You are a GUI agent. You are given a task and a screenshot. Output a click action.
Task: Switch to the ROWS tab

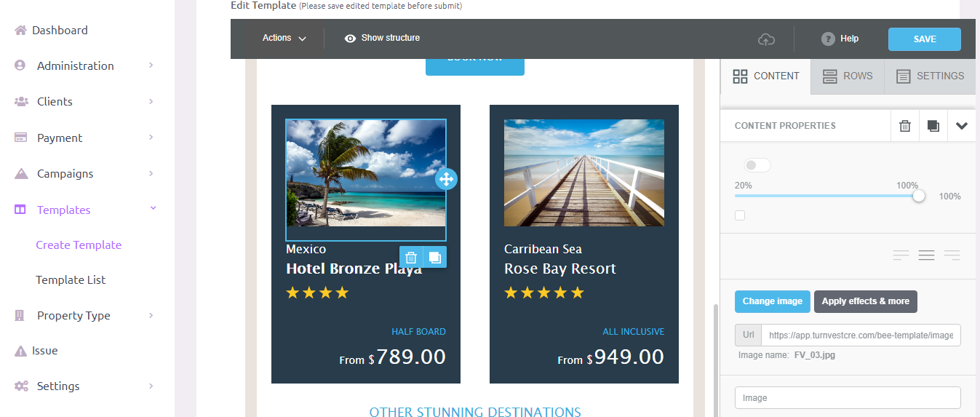click(848, 76)
